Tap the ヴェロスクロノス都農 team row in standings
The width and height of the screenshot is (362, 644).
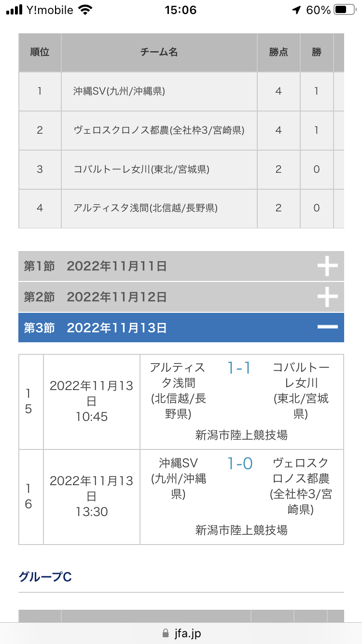[x=181, y=130]
